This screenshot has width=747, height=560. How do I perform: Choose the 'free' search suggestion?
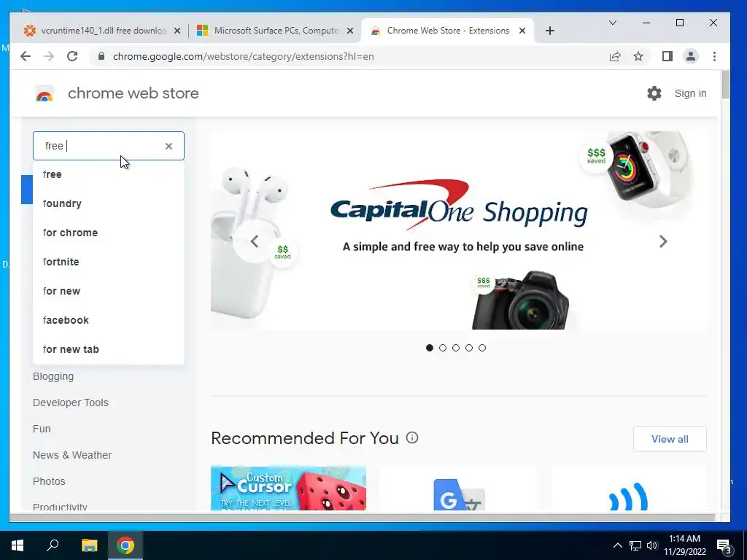coord(109,174)
